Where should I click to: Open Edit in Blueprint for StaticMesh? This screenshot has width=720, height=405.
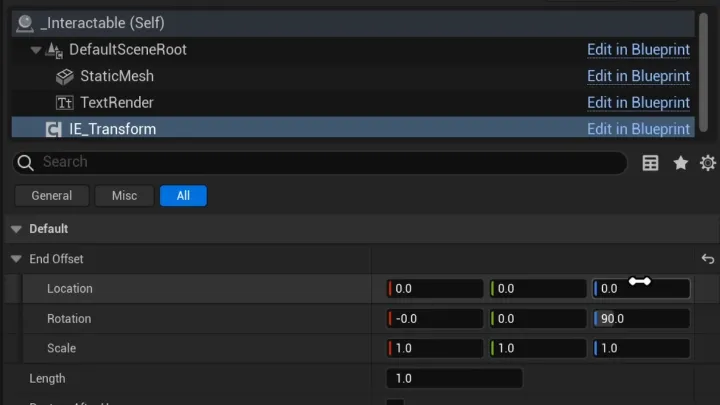coord(638,76)
